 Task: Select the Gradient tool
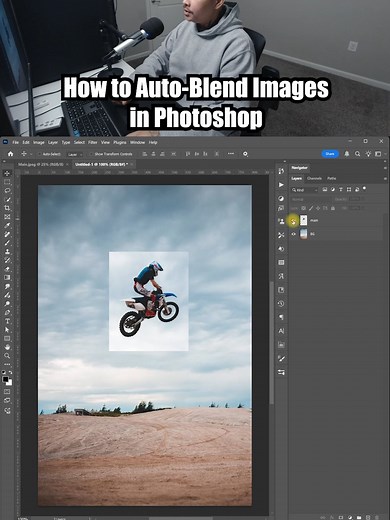point(7,278)
